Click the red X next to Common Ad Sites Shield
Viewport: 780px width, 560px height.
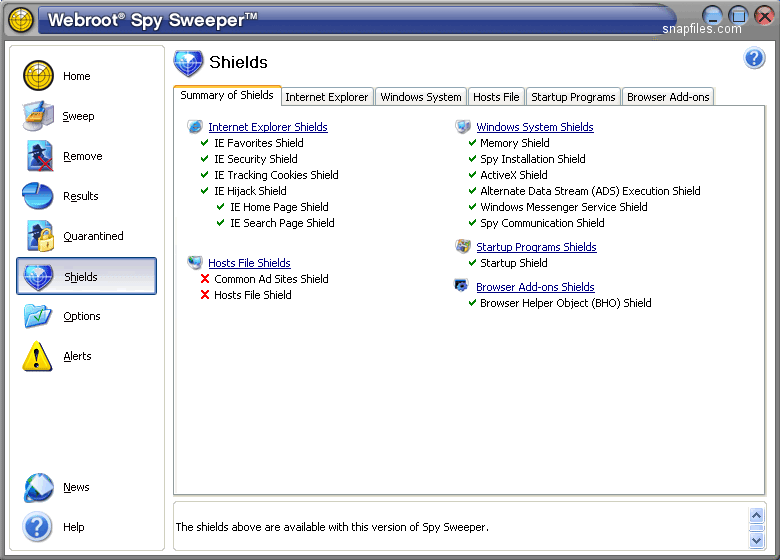(x=204, y=279)
